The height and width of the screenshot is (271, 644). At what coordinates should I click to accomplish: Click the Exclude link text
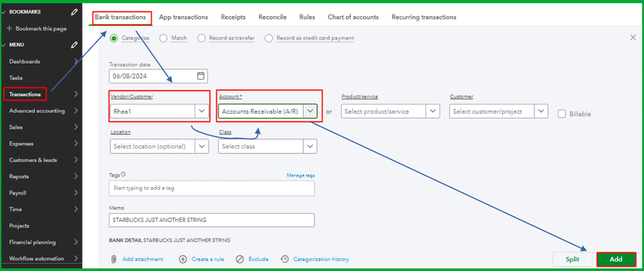point(259,259)
